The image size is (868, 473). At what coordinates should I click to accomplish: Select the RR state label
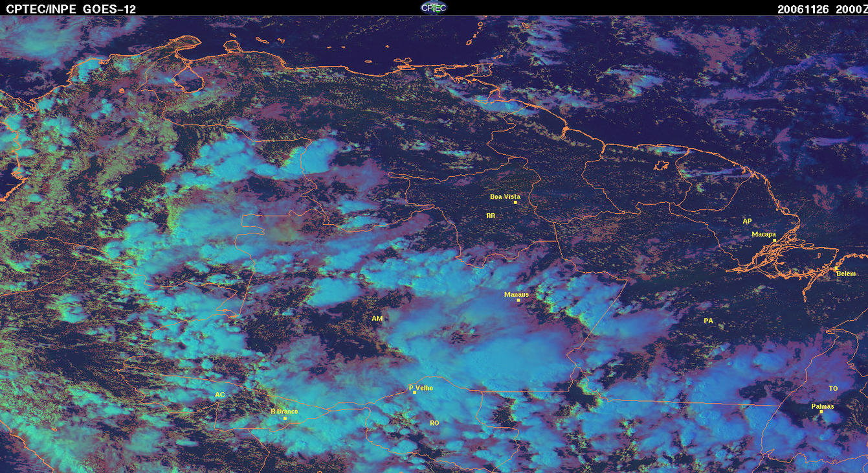[491, 215]
